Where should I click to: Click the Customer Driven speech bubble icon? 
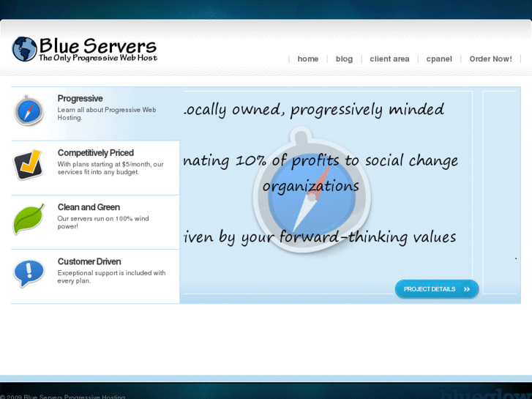pyautogui.click(x=29, y=273)
